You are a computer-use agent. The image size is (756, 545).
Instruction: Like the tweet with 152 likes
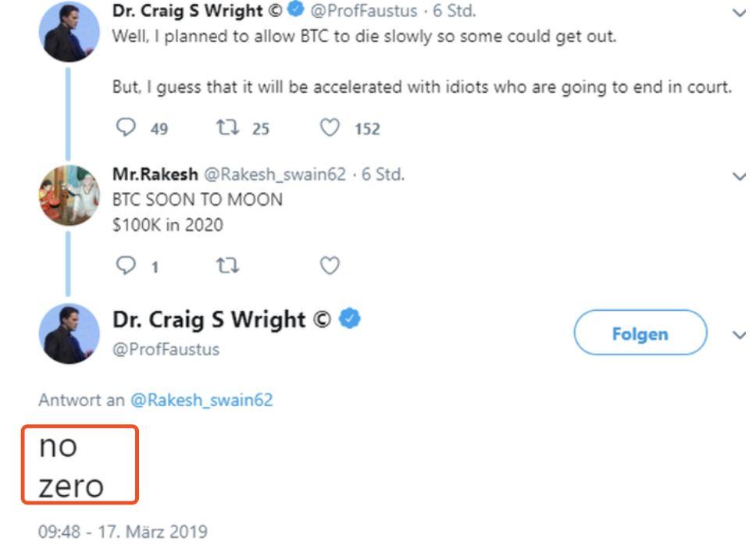point(330,128)
